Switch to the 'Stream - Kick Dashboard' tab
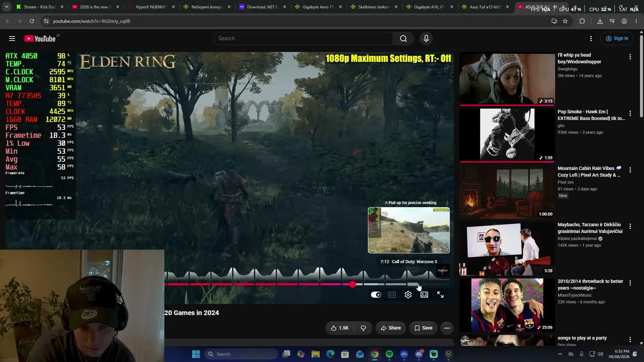The width and height of the screenshot is (644, 362). (40, 7)
